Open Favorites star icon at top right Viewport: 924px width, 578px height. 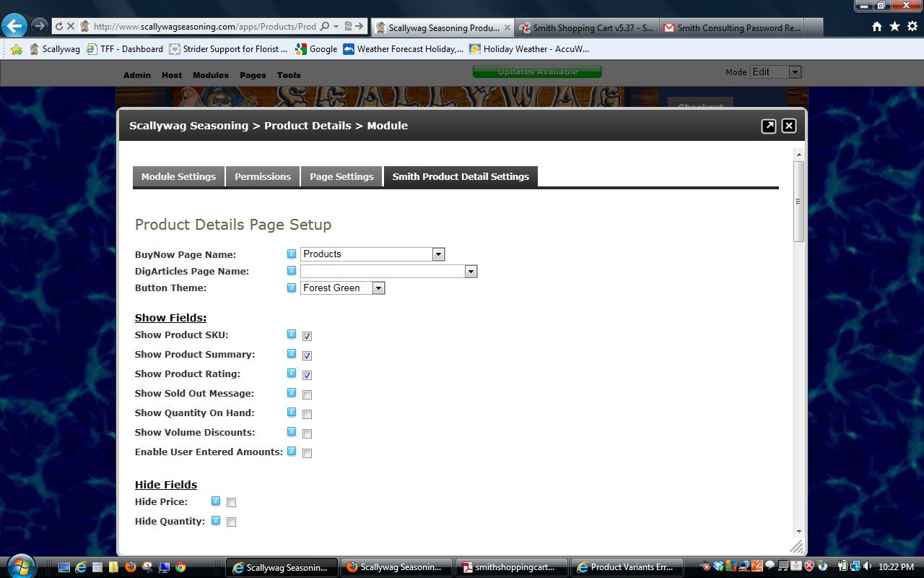[x=894, y=27]
